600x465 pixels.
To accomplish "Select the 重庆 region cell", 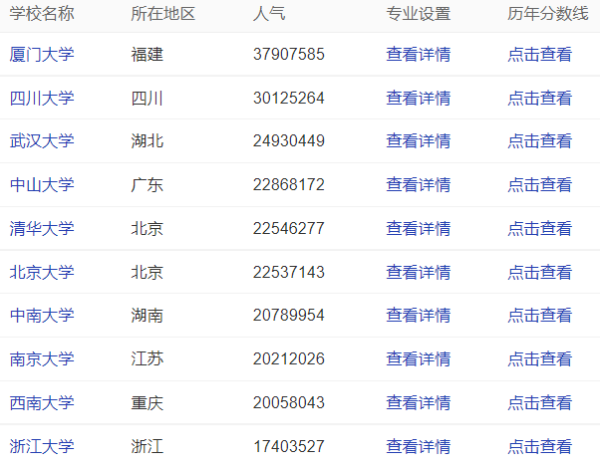I will pyautogui.click(x=147, y=403).
